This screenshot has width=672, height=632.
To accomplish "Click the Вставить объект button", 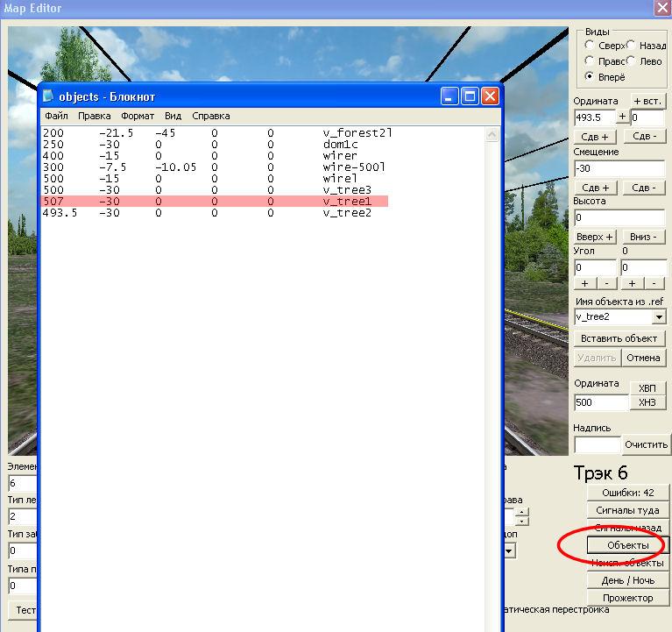I will click(x=619, y=338).
